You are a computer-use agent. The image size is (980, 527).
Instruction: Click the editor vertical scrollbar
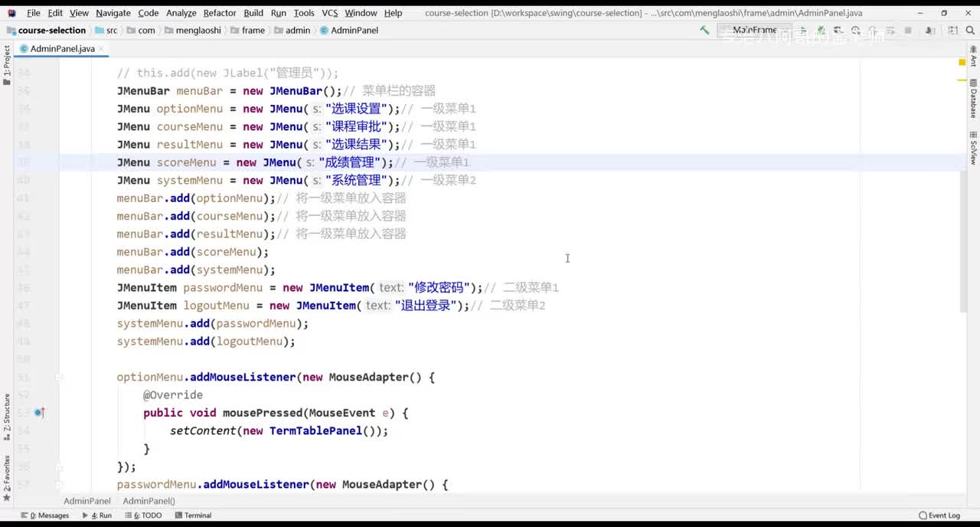coord(962,242)
